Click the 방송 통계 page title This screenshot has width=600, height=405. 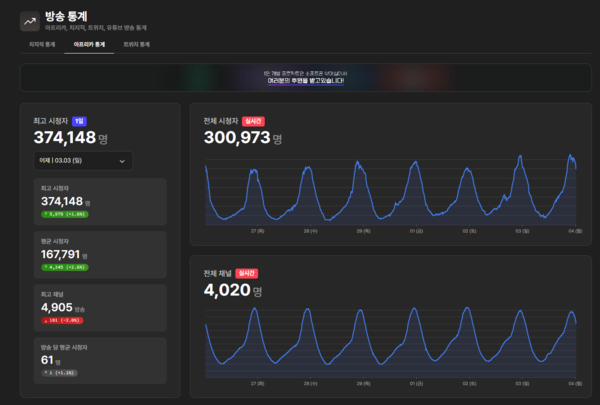coord(66,16)
